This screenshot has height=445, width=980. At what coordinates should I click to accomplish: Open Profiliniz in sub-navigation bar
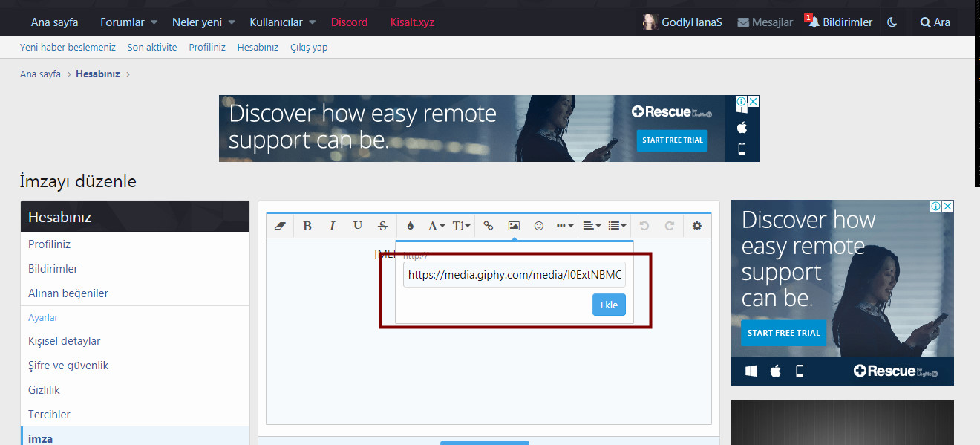pos(207,47)
